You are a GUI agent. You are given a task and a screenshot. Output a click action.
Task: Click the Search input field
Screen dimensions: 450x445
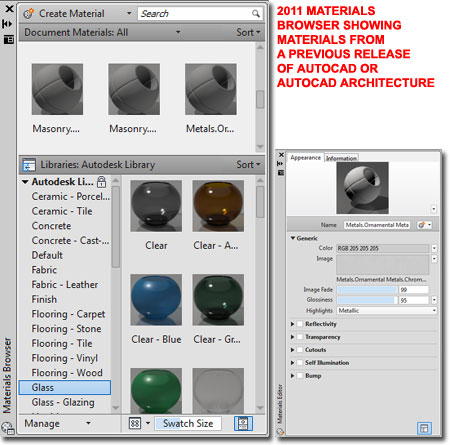tap(194, 14)
